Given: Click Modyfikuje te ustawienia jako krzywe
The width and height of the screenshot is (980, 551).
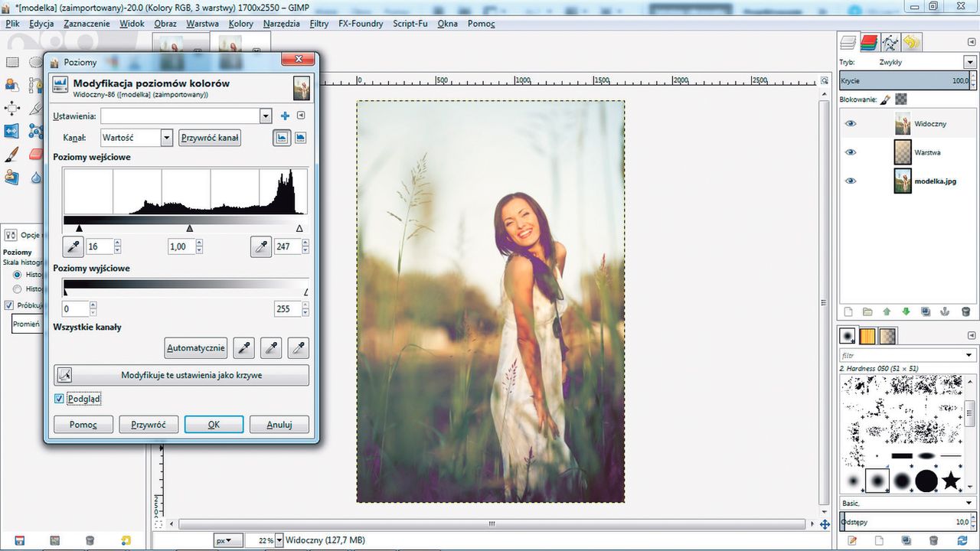Looking at the screenshot, I should [x=181, y=375].
